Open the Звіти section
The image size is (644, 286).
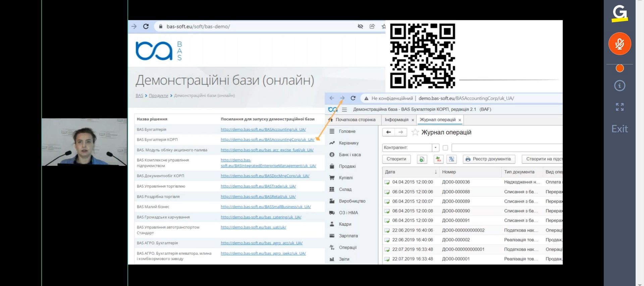tap(344, 259)
